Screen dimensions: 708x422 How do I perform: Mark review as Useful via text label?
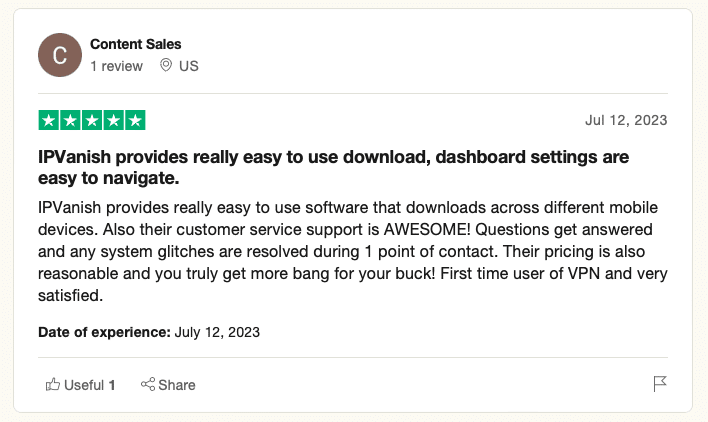tap(84, 385)
